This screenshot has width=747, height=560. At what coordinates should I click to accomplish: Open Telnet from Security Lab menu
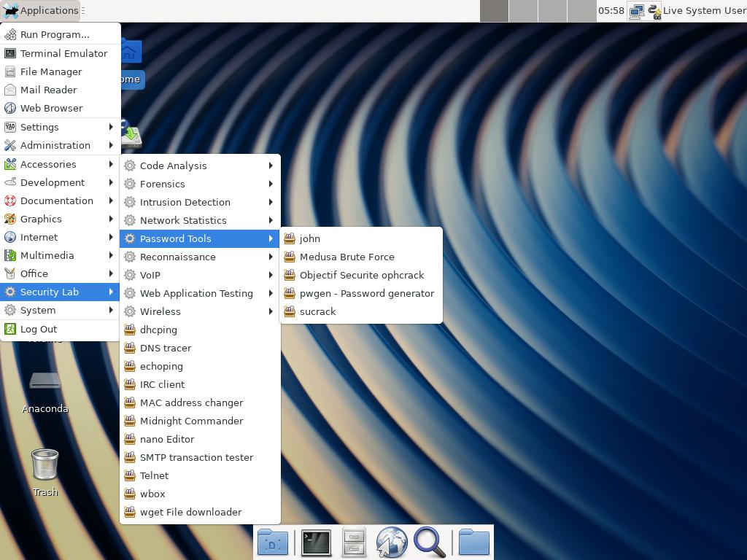(x=200, y=475)
